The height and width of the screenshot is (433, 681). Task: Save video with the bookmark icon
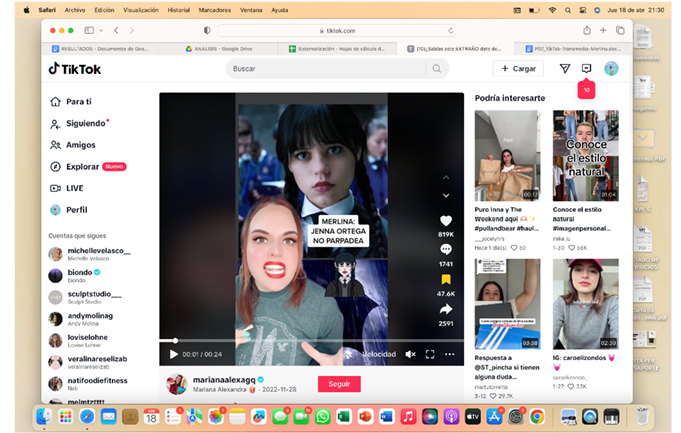pos(446,279)
